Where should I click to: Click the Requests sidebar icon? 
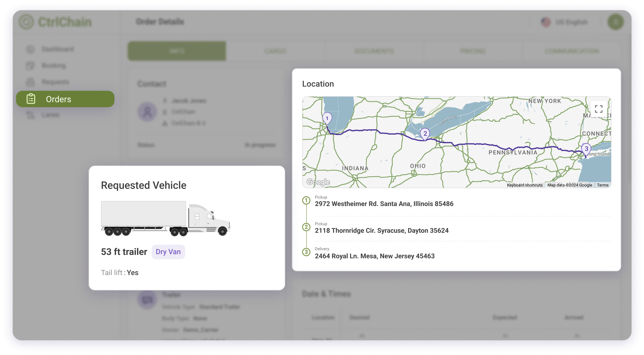30,82
